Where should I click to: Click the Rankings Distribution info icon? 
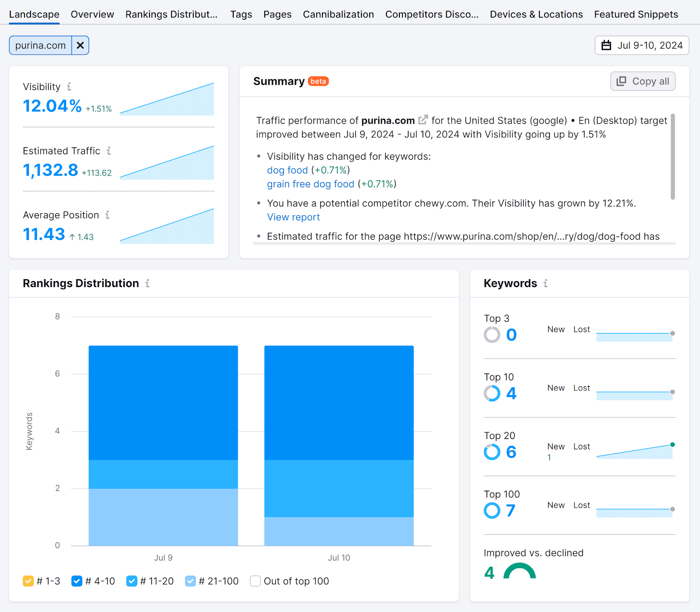tap(147, 283)
